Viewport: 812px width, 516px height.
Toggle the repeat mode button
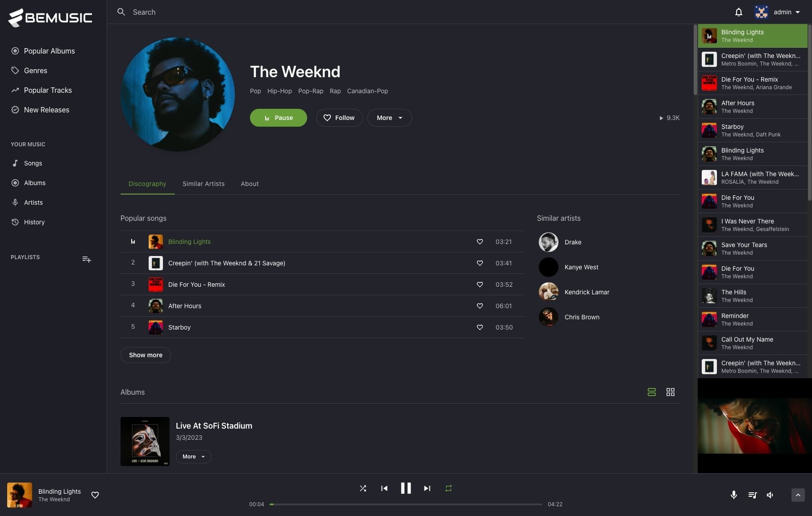[449, 488]
